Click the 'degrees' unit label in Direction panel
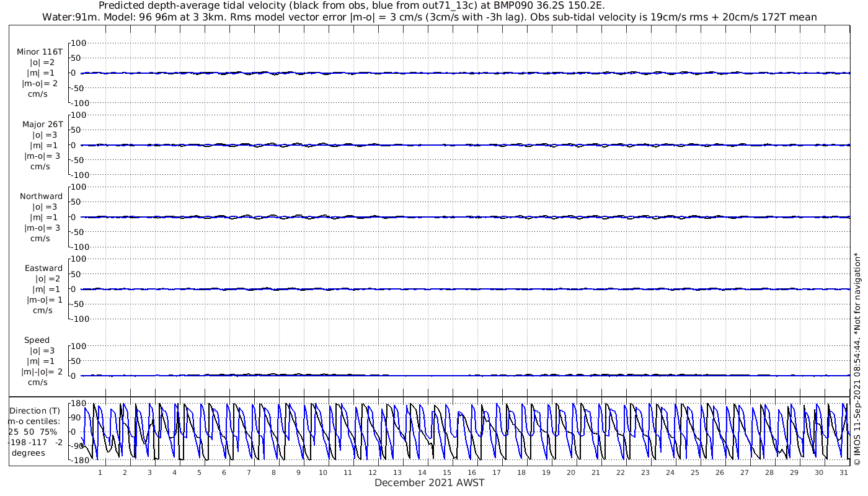Screen dimensions: 868x496 click(x=28, y=453)
